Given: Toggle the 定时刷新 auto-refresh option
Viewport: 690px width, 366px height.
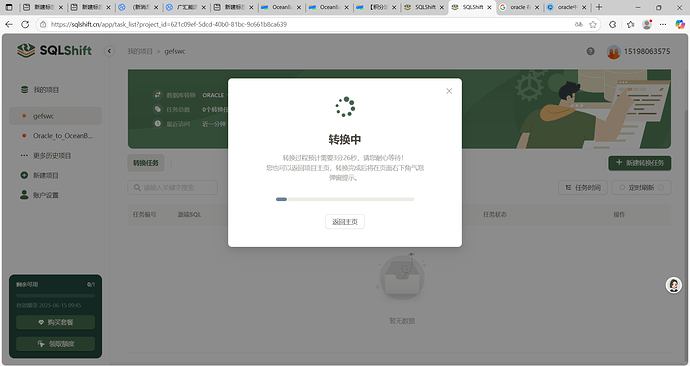Looking at the screenshot, I should [641, 187].
